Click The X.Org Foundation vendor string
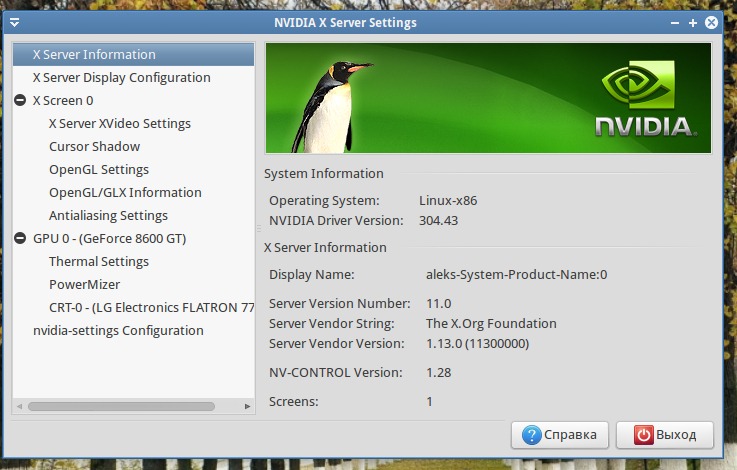Viewport: 737px width, 470px height. click(x=491, y=323)
